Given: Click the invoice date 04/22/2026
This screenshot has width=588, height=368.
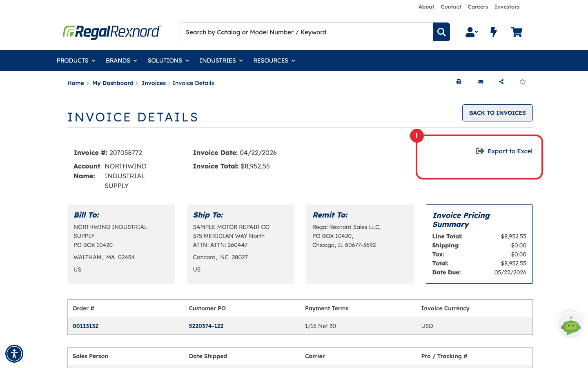Looking at the screenshot, I should [x=258, y=153].
